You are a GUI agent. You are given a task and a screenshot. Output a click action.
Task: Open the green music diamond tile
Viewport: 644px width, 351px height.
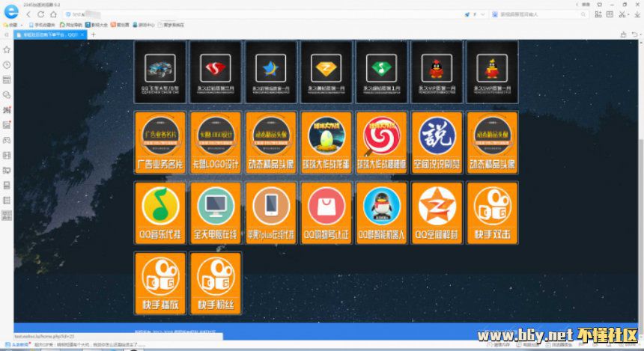(382, 72)
